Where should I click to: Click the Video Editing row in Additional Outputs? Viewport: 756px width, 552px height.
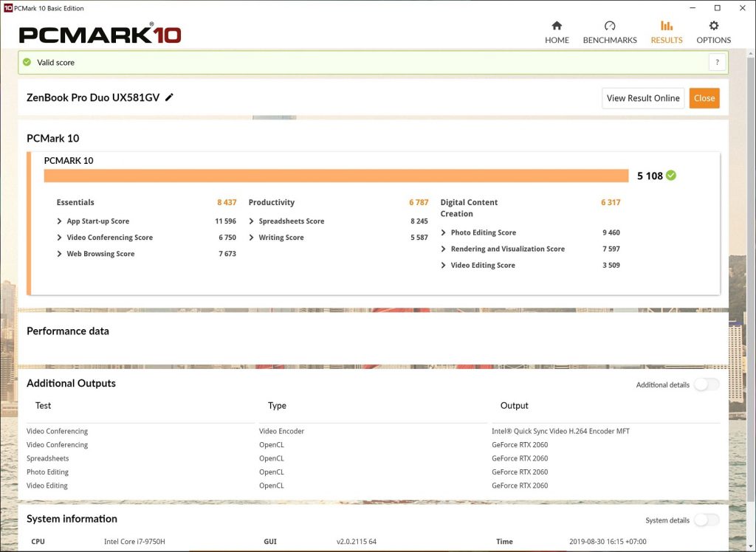(x=373, y=486)
